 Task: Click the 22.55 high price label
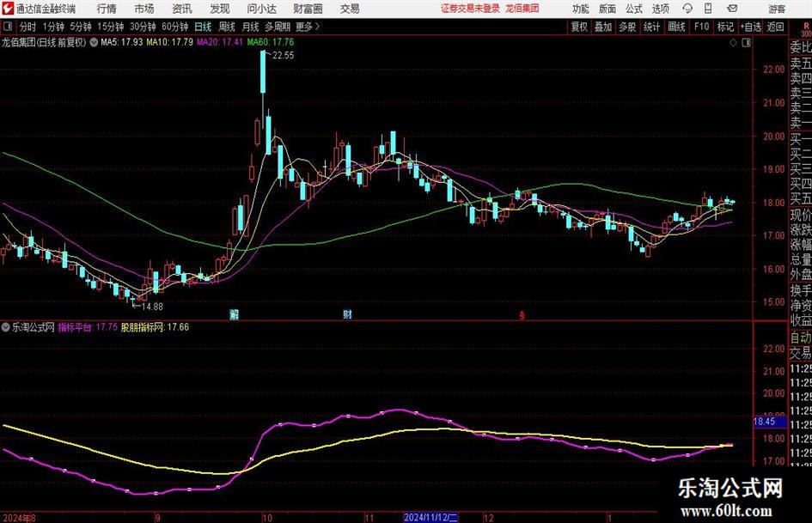tap(283, 56)
